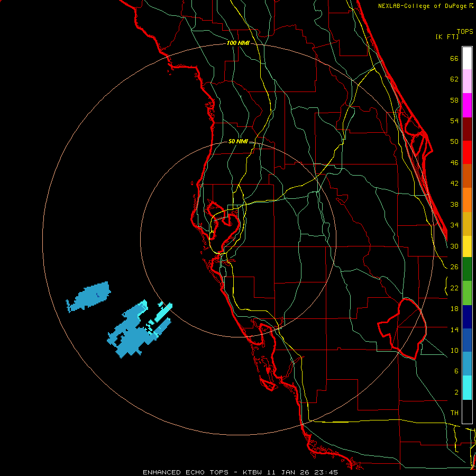Viewport: 476px width, 476px height.
Task: Click the gold legend swatch
Action: pyautogui.click(x=467, y=224)
